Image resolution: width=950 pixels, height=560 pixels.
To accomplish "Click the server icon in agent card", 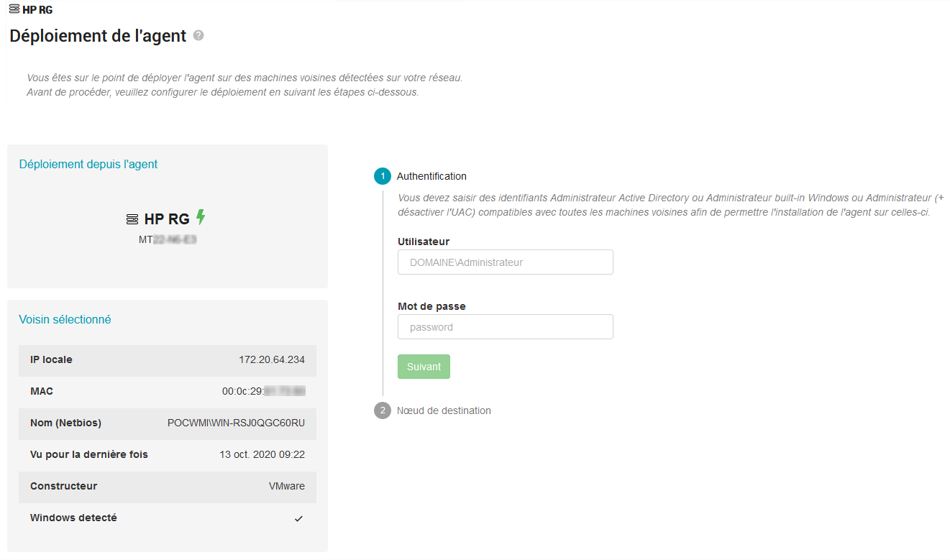I will pos(132,219).
